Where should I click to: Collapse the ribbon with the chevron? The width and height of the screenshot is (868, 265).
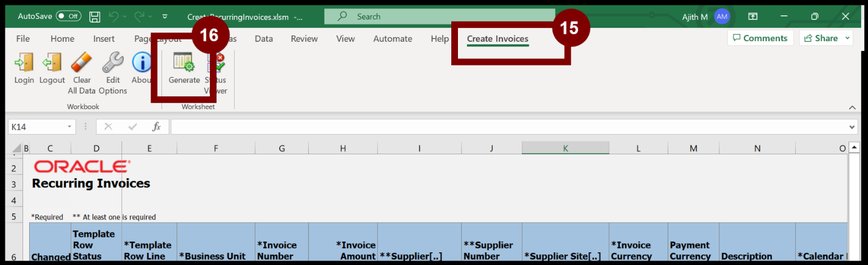pyautogui.click(x=852, y=107)
